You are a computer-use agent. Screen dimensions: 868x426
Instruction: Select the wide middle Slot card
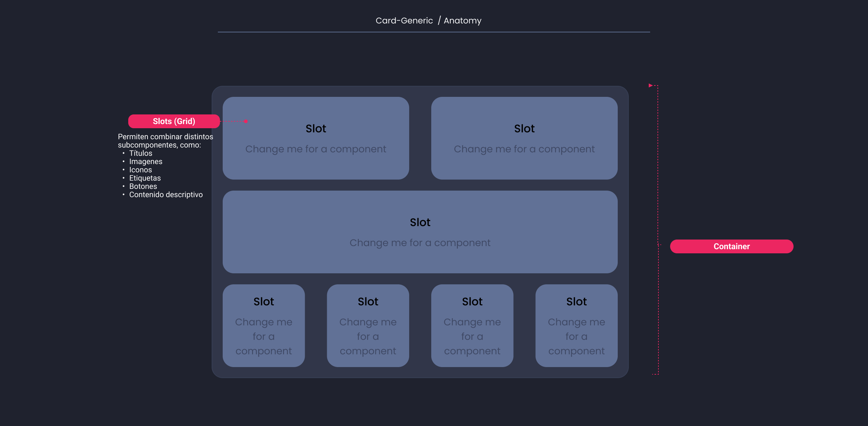click(420, 232)
